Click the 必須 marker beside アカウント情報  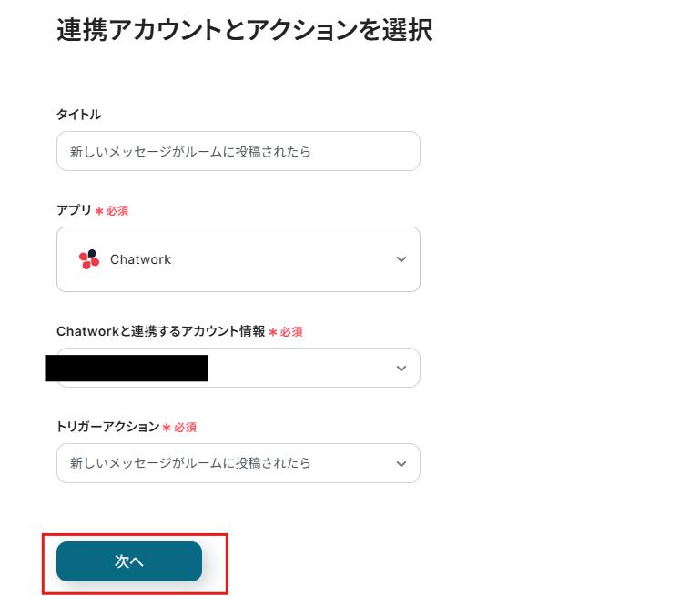pyautogui.click(x=291, y=332)
